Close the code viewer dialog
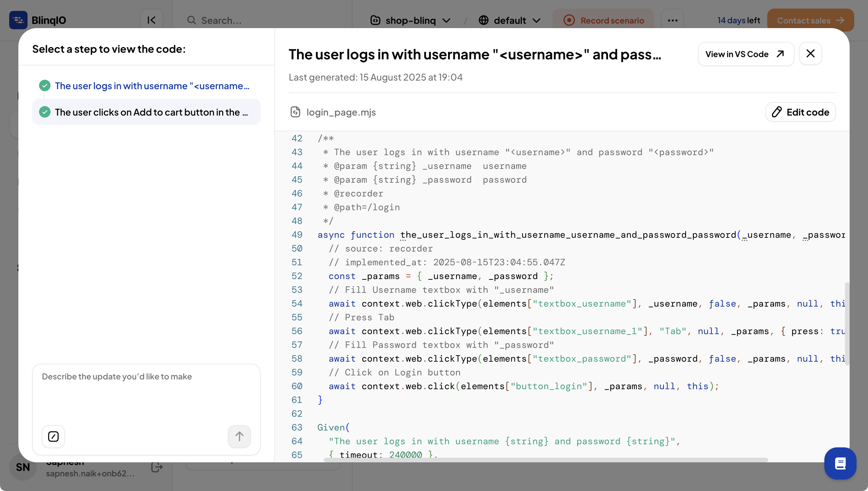The image size is (868, 491). (x=810, y=54)
